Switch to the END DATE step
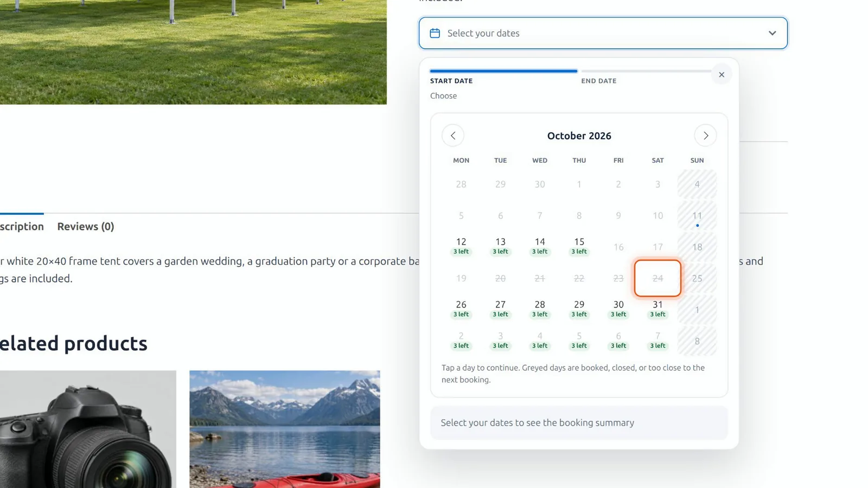Image resolution: width=868 pixels, height=488 pixels. pyautogui.click(x=646, y=77)
